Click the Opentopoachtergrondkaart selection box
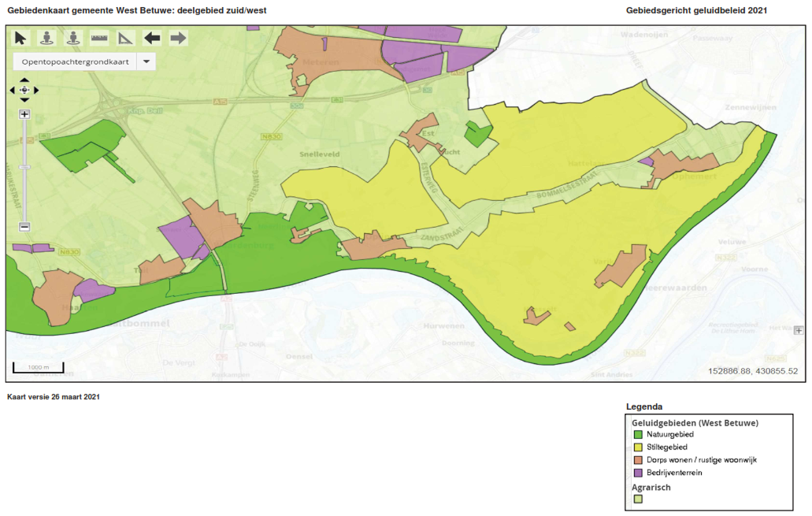812x516 pixels. [x=76, y=61]
